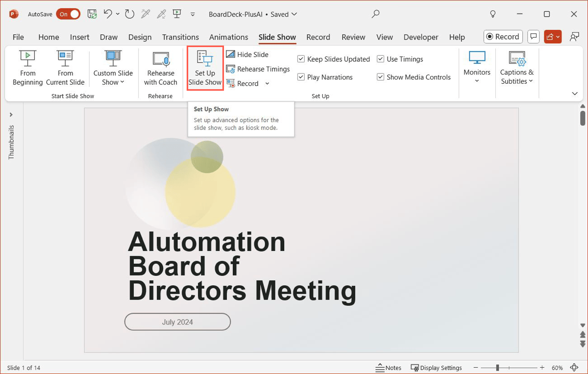This screenshot has width=588, height=374.
Task: Open the Undo history dropdown
Action: [118, 14]
